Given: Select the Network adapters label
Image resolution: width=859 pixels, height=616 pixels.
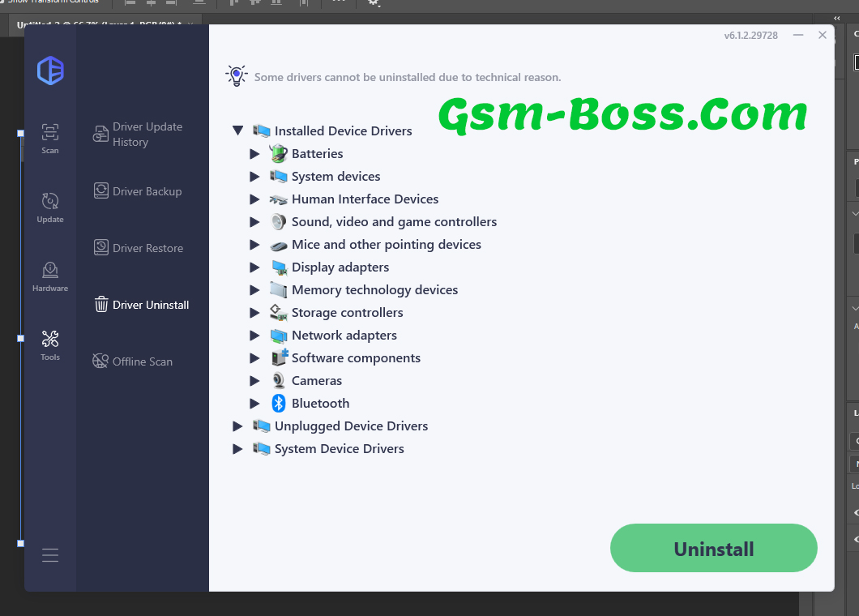Looking at the screenshot, I should (344, 336).
